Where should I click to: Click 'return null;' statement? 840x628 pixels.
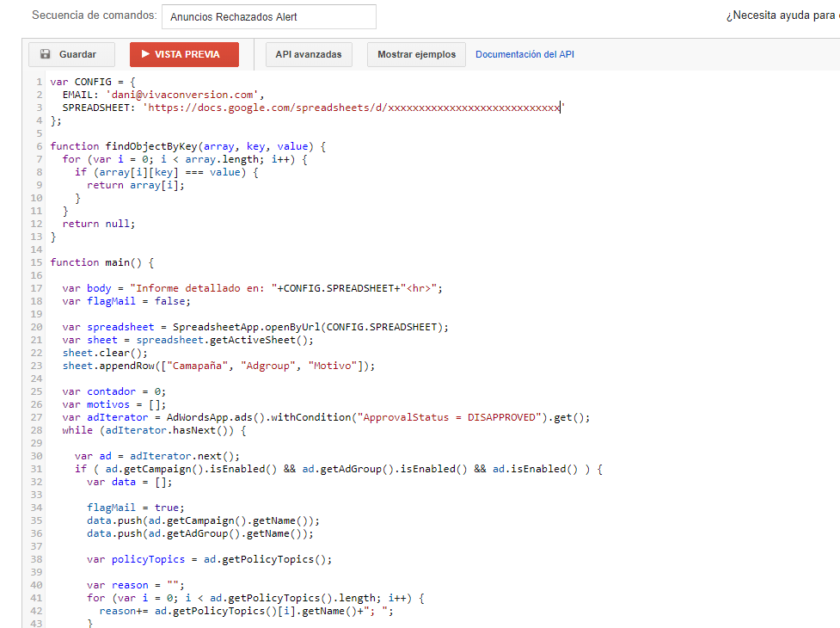99,224
